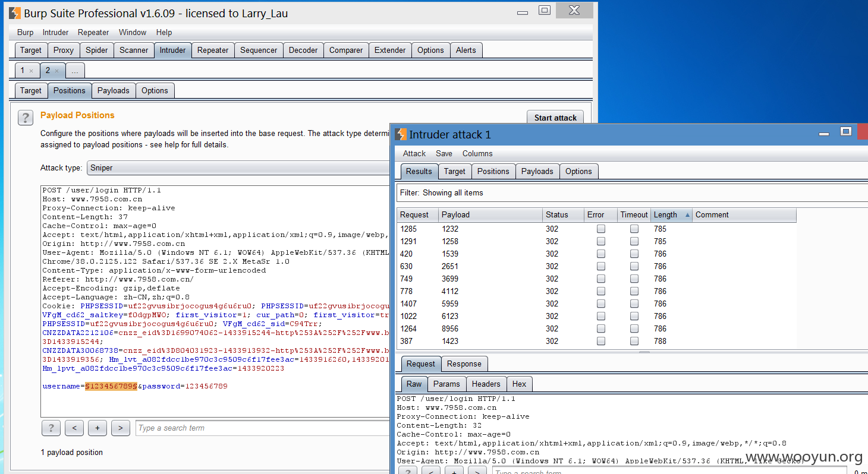
Task: Switch to Decoder tab
Action: [303, 50]
